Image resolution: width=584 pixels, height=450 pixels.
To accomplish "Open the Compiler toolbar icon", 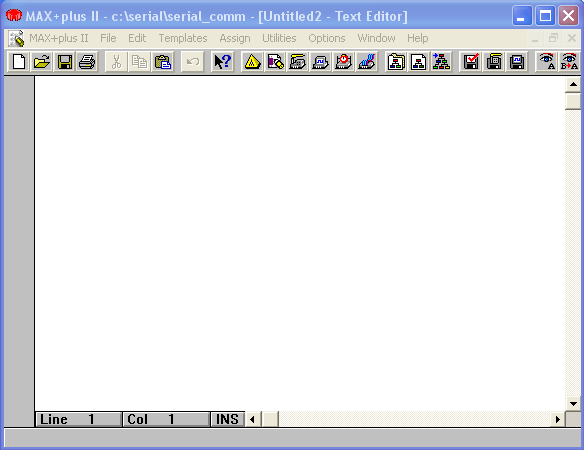I will (x=298, y=61).
